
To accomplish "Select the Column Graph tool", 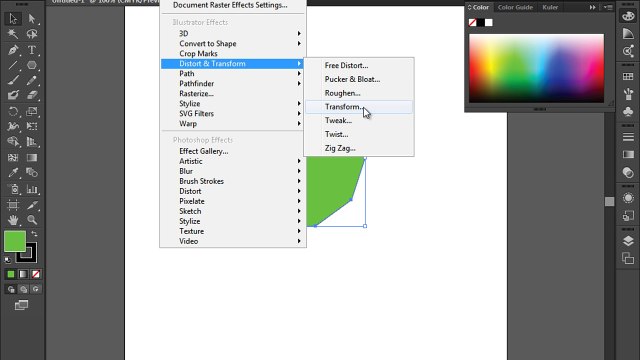I will [32, 189].
